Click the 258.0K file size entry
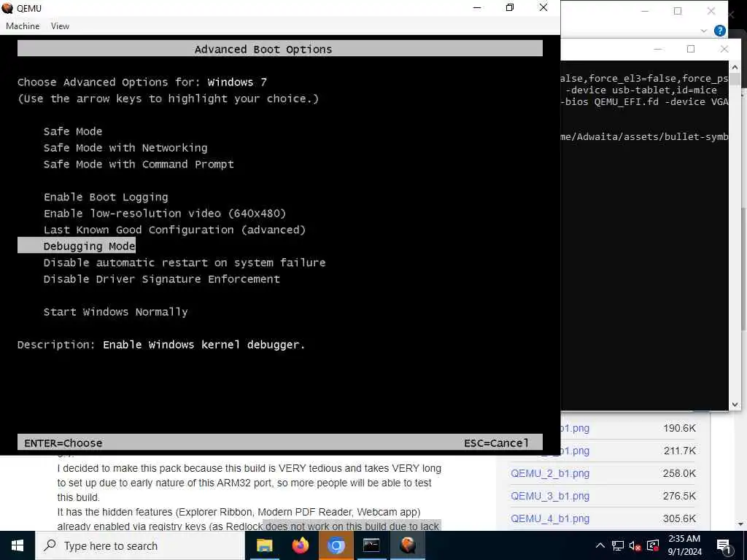Viewport: 747px width, 560px height. point(679,473)
